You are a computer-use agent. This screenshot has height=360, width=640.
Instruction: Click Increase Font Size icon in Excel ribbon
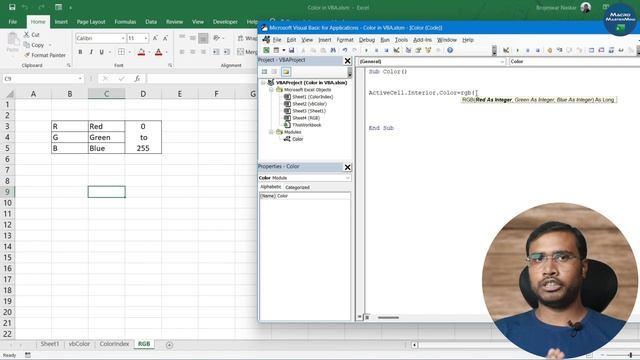pos(155,38)
